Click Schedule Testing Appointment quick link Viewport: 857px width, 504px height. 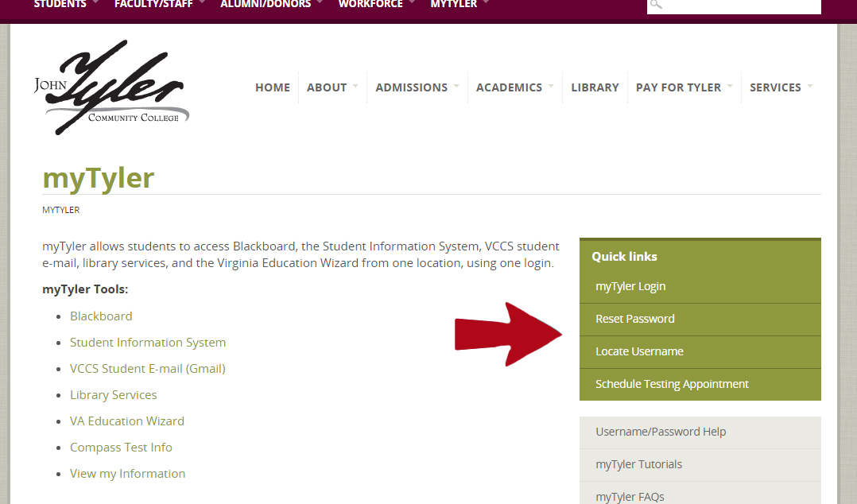(x=700, y=384)
